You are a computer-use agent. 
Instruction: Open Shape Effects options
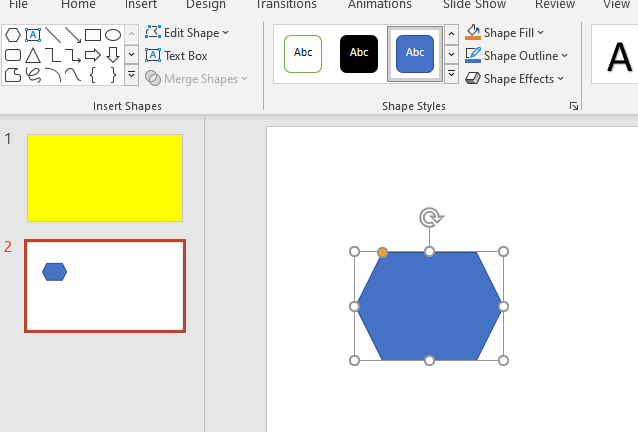(x=515, y=78)
